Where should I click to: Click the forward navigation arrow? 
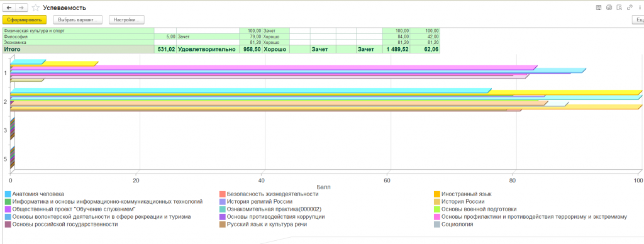(x=21, y=8)
